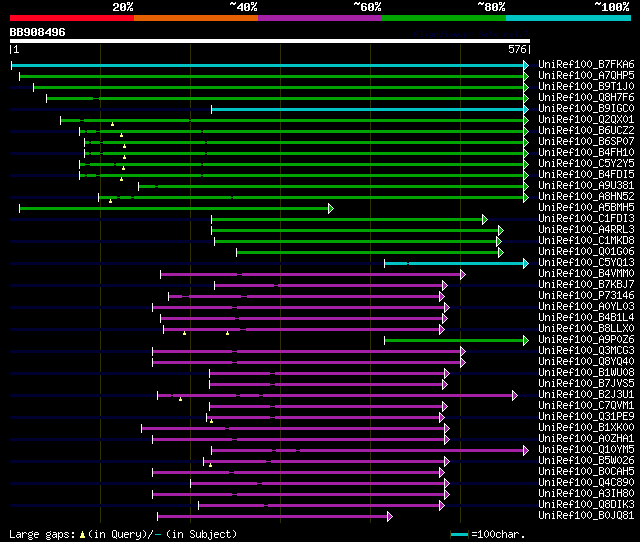Click the UniRef100_B5W026 label
Image resolution: width=640 pixels, height=542 pixels.
pyautogui.click(x=586, y=461)
